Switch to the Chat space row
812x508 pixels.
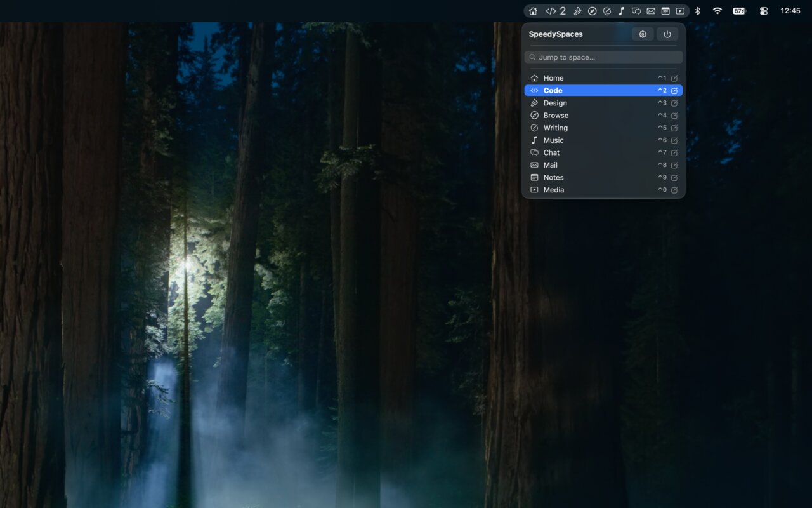[x=604, y=152]
